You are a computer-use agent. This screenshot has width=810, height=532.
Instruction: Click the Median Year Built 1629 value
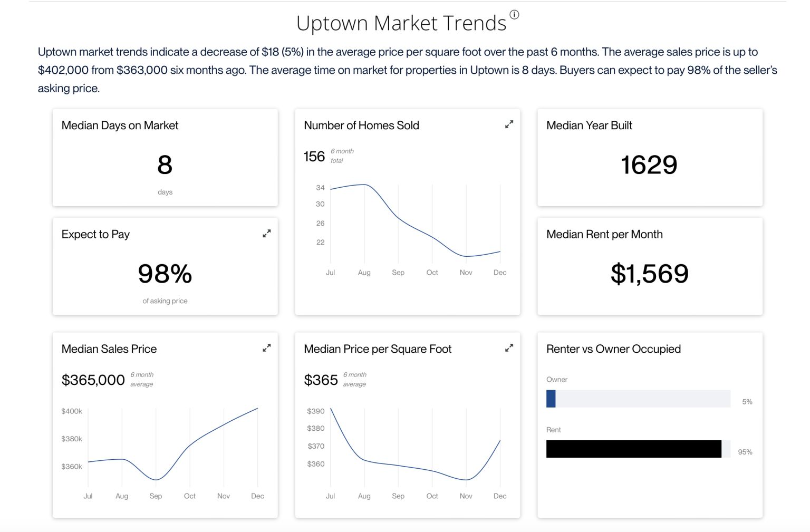[649, 165]
